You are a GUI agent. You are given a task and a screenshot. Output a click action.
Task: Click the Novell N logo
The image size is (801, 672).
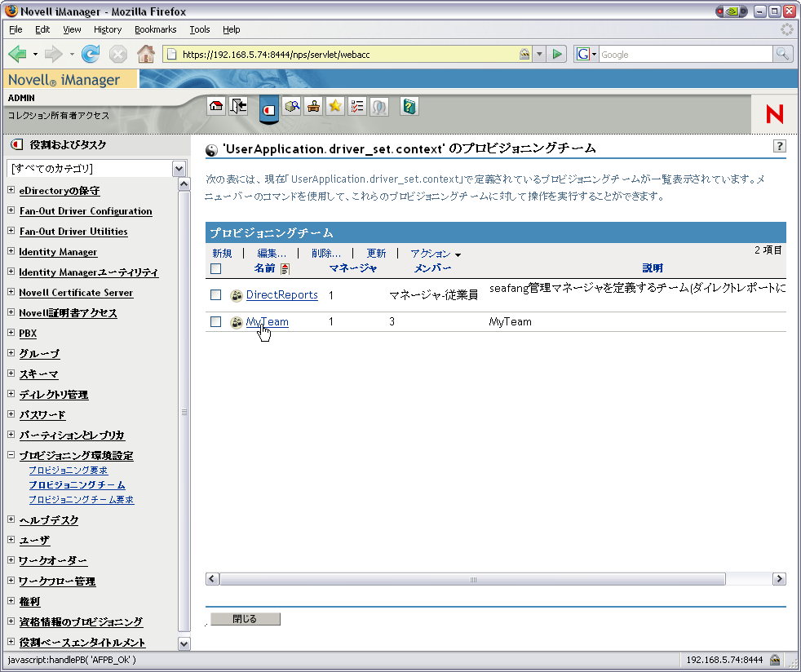pos(774,114)
